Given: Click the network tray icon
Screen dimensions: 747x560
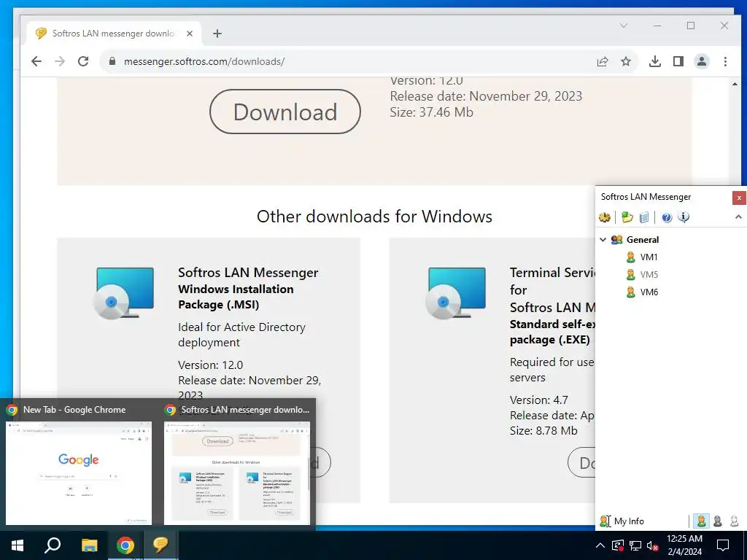Looking at the screenshot, I should [635, 545].
